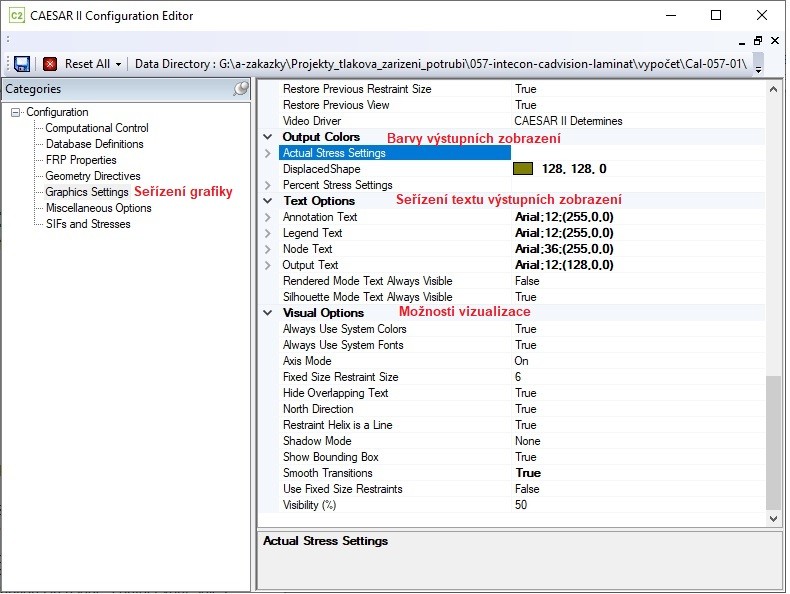Click the Fixed Size Restraint Size value 6
This screenshot has width=790, height=594.
[518, 377]
